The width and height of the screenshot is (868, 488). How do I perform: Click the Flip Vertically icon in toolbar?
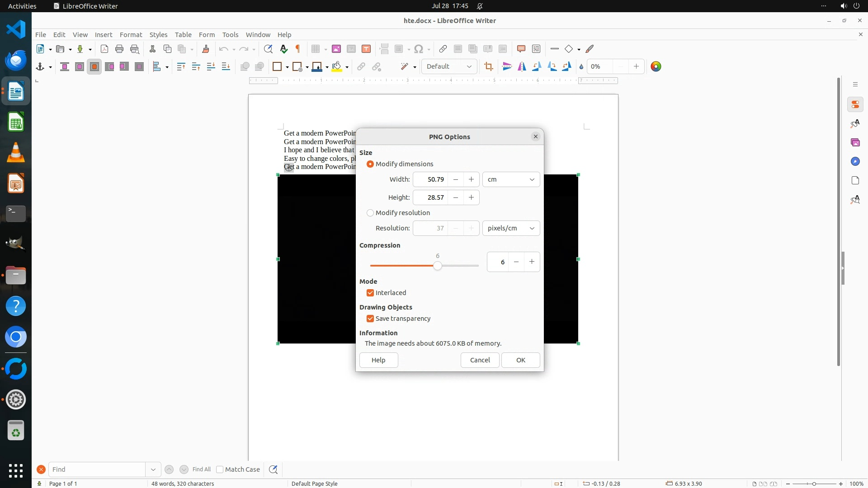point(507,67)
